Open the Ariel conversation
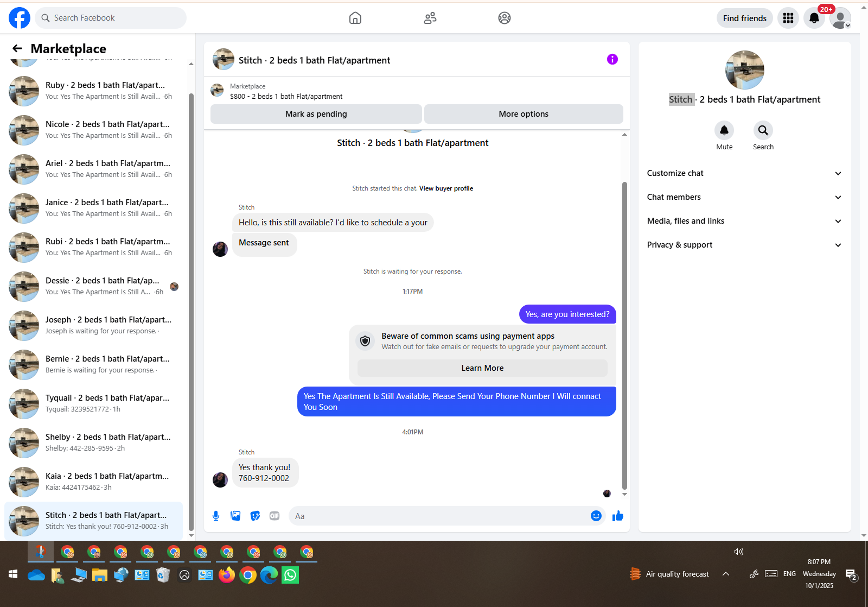 click(93, 169)
